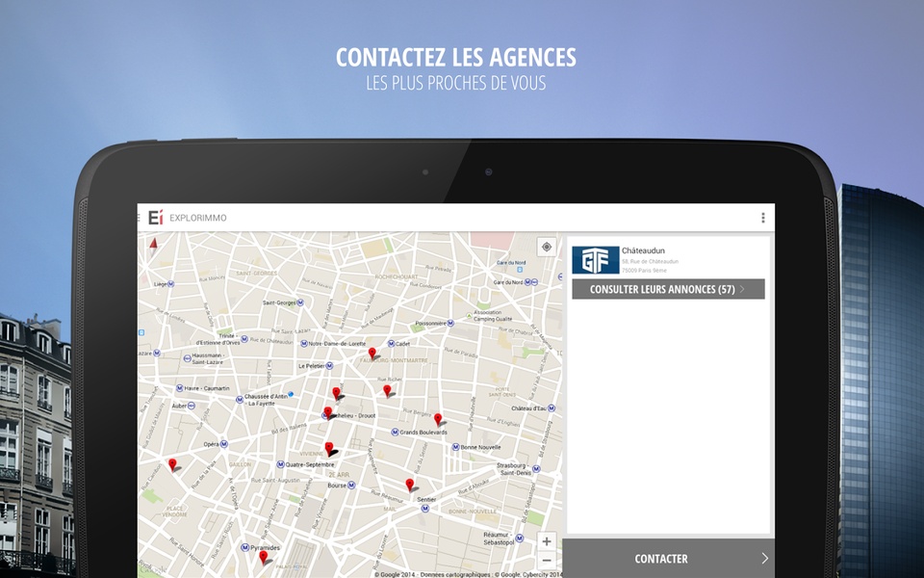Viewport: 924px width, 578px height.
Task: Tap the Poissonnière metro station icon
Action: 450,324
